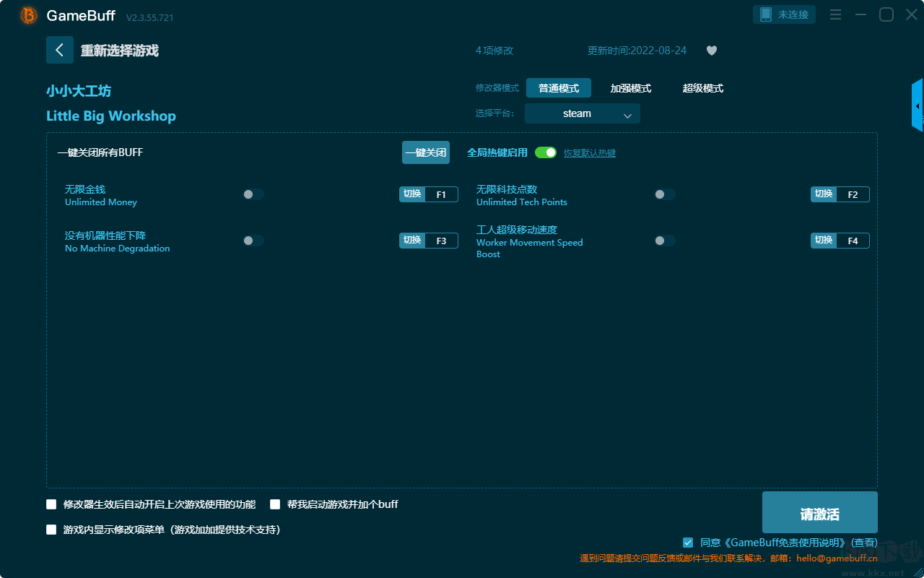Click the Little Big Workshop title

(111, 116)
